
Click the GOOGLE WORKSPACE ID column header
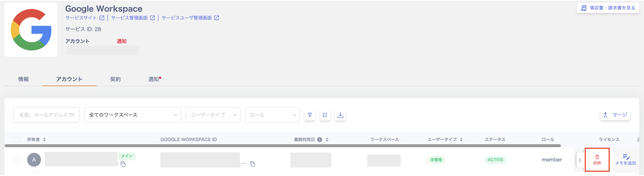click(x=188, y=140)
